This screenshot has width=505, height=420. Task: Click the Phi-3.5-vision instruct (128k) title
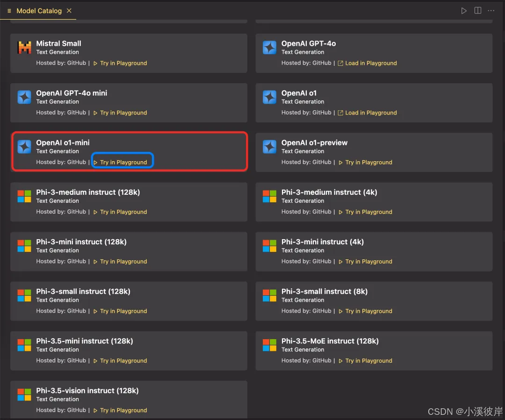(x=87, y=391)
